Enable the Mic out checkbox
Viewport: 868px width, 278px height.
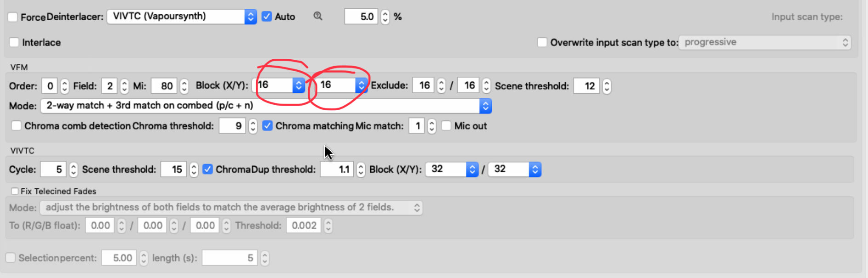(446, 125)
